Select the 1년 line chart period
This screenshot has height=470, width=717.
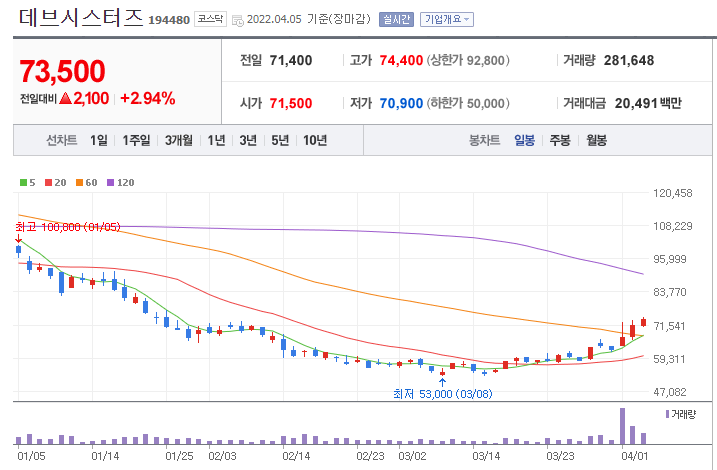[216, 140]
